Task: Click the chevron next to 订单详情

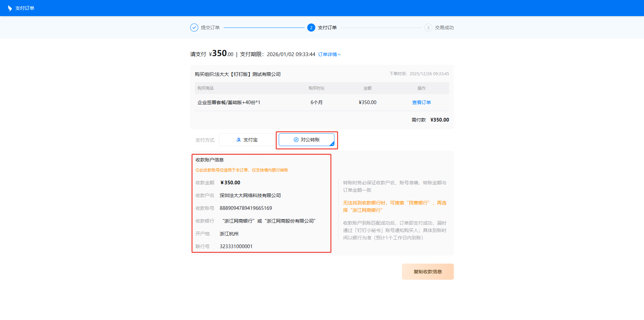Action: [x=339, y=54]
